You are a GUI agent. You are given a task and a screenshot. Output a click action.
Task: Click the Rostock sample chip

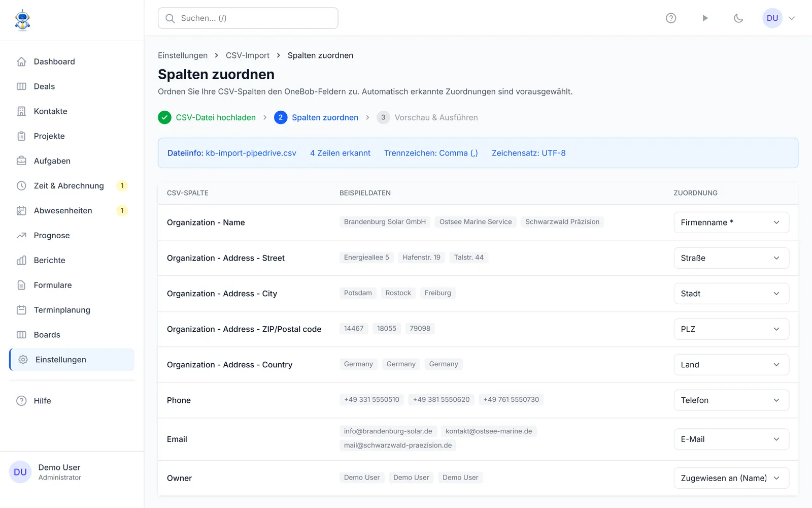coord(398,293)
